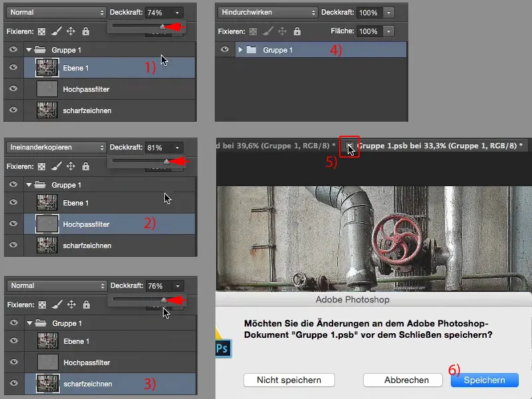This screenshot has width=532, height=399.
Task: Hide Gruppe 1 in the Ineinanderkopieren panel
Action: [x=13, y=184]
